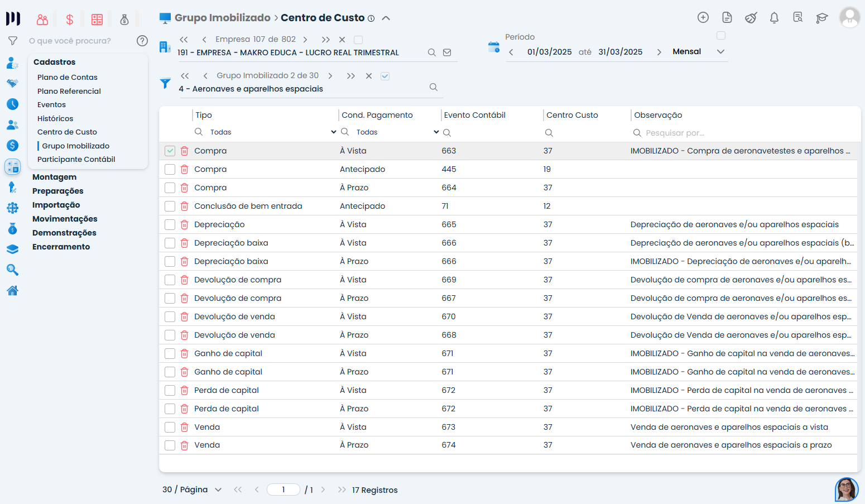Screen dimensions: 865x504
Task: Click the calendar icon next to Período
Action: (x=494, y=47)
